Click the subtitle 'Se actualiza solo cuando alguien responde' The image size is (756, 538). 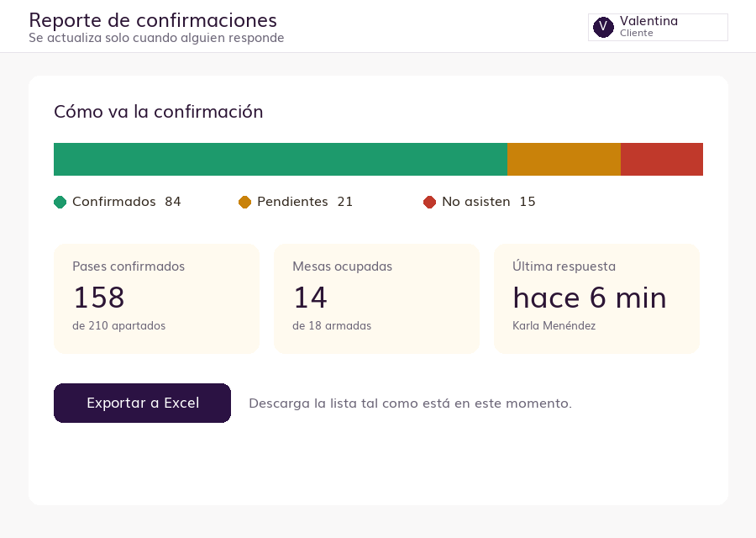pyautogui.click(x=156, y=38)
